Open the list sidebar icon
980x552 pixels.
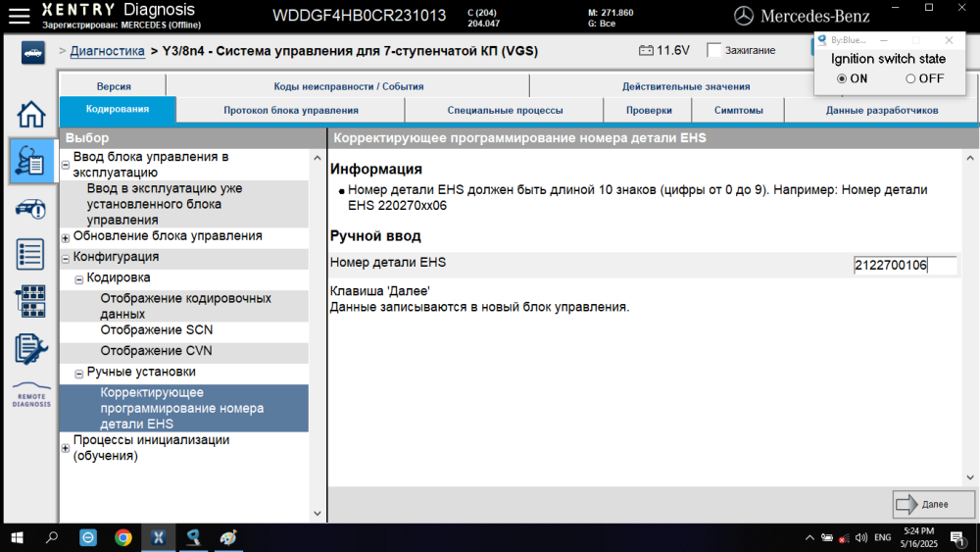click(x=30, y=255)
